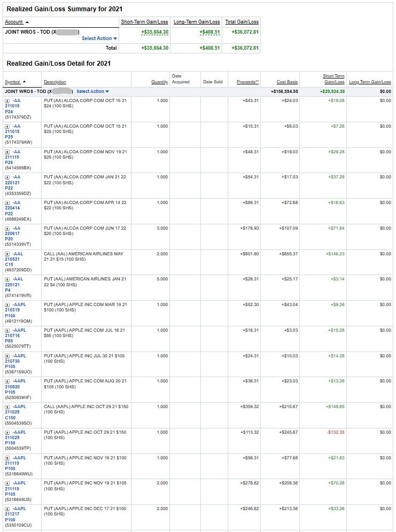The width and height of the screenshot is (396, 532).
Task: Expand the AA 220414 P22 row
Action: pos(7,203)
